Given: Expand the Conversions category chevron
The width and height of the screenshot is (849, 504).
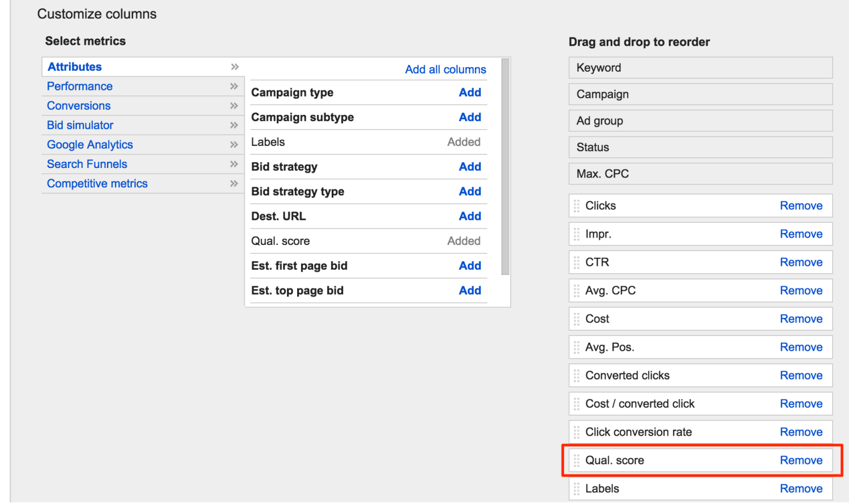Looking at the screenshot, I should point(234,106).
